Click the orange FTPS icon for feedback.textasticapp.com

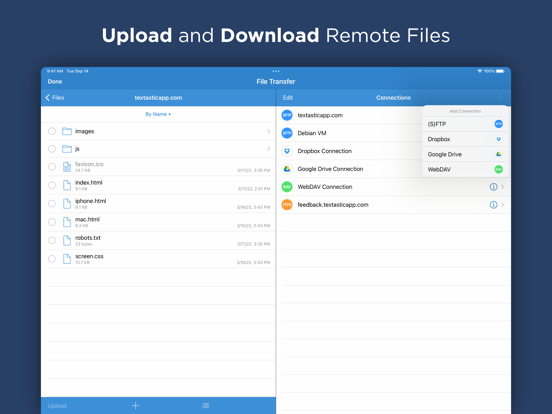click(287, 205)
